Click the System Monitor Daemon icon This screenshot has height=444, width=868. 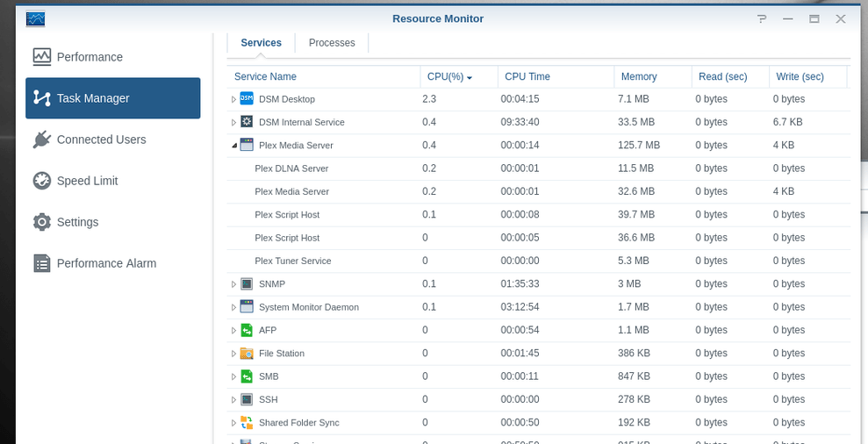(247, 307)
